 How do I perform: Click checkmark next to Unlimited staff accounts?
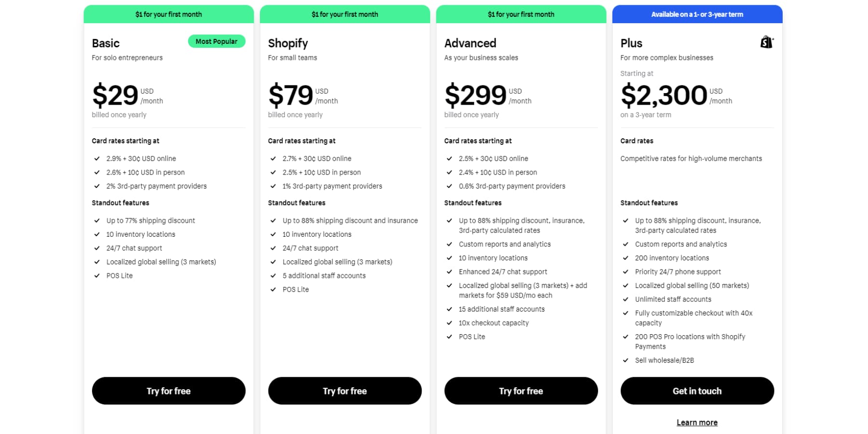(625, 299)
